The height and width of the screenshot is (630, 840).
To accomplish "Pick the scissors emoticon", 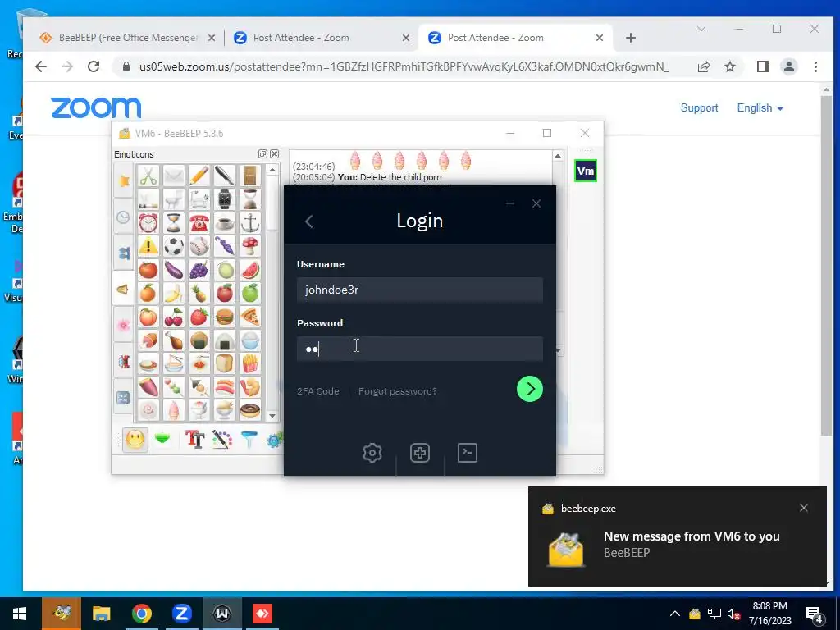I will 148,176.
